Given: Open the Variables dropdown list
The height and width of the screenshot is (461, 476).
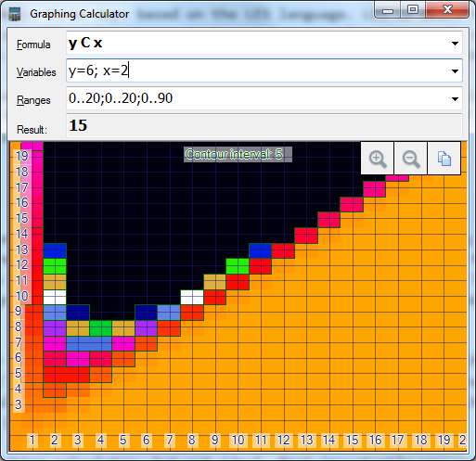Looking at the screenshot, I should (x=455, y=71).
